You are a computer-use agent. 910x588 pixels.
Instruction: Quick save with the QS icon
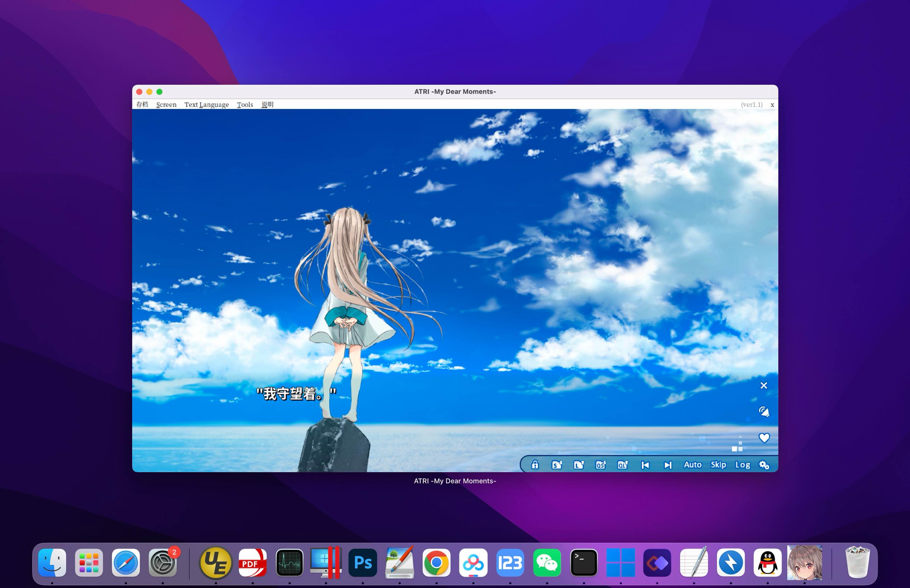click(601, 465)
